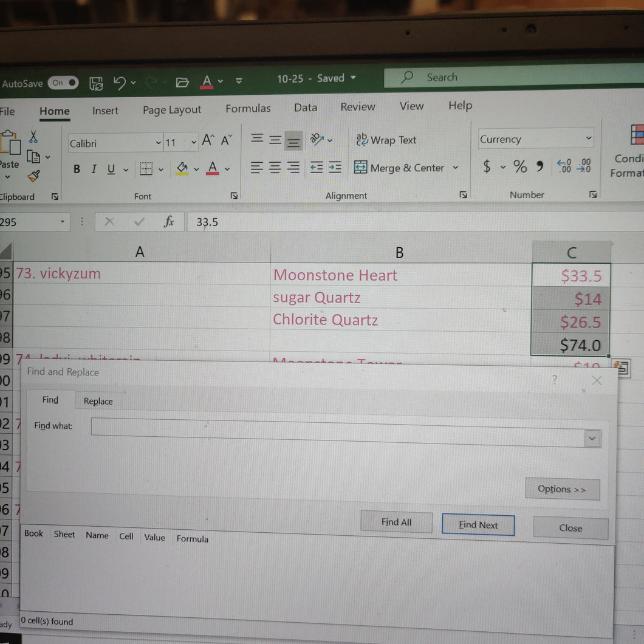Screen dimensions: 644x644
Task: Open the View ribbon tab
Action: (411, 106)
